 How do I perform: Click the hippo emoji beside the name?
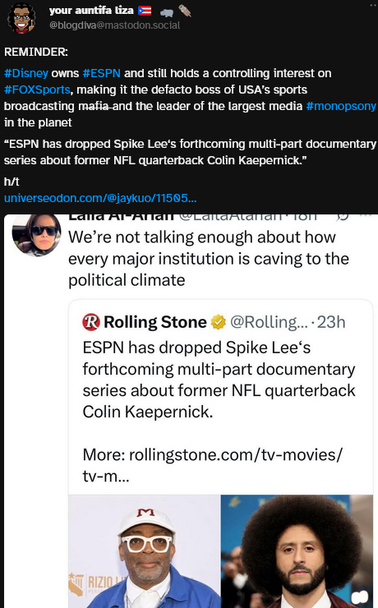click(x=166, y=12)
